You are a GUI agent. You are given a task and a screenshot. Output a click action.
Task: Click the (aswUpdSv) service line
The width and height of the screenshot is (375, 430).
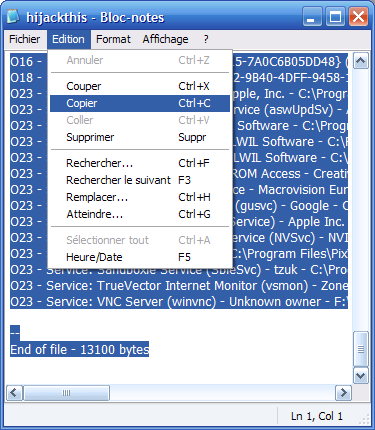(x=290, y=110)
